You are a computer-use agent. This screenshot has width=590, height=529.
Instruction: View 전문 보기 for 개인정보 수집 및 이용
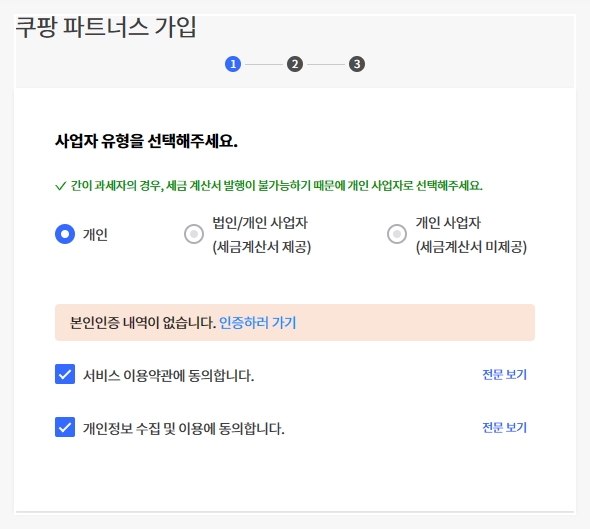pyautogui.click(x=505, y=428)
